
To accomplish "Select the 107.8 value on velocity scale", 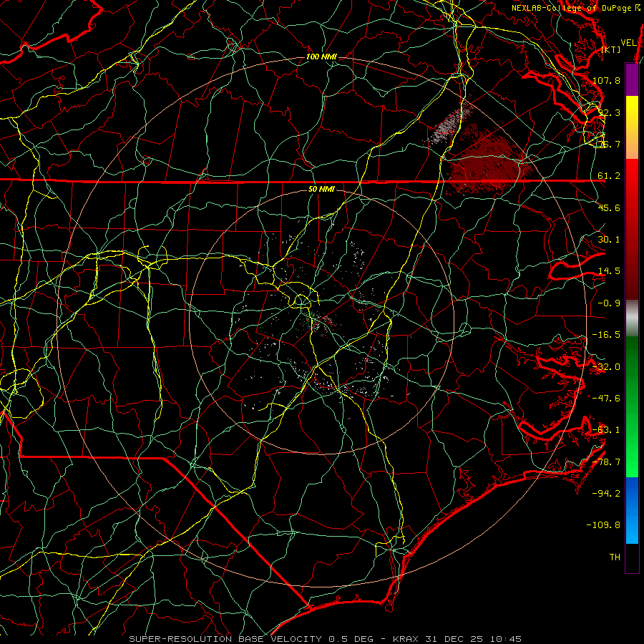I will click(606, 80).
